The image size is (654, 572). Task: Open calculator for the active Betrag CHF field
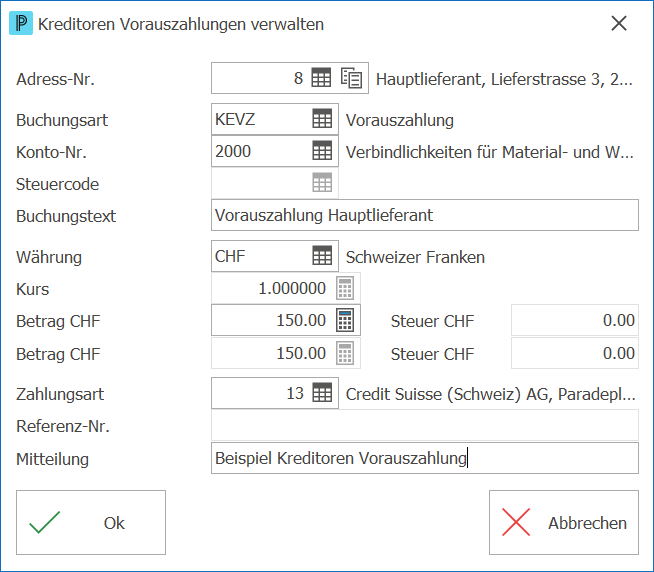pos(345,320)
